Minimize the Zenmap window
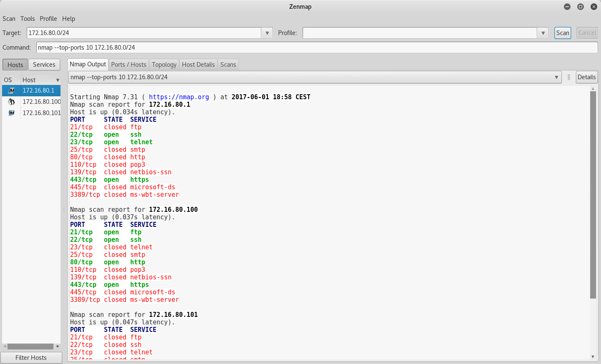 pyautogui.click(x=567, y=7)
